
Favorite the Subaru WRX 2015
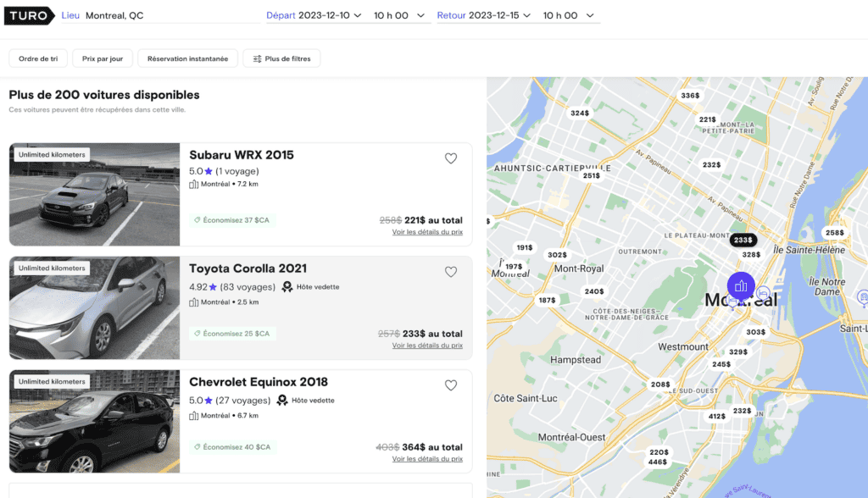(451, 158)
